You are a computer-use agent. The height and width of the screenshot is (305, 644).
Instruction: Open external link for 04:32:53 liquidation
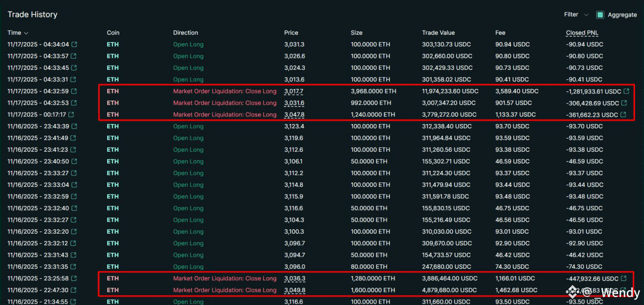pos(74,103)
